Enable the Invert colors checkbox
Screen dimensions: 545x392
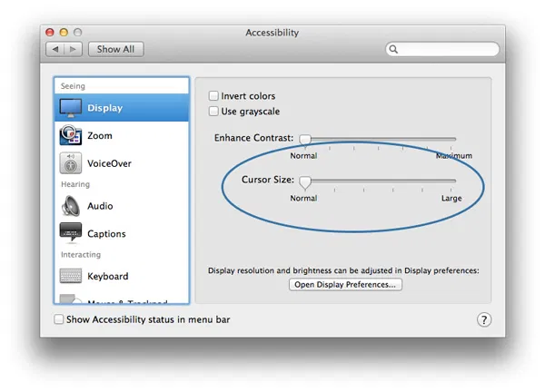pyautogui.click(x=213, y=96)
